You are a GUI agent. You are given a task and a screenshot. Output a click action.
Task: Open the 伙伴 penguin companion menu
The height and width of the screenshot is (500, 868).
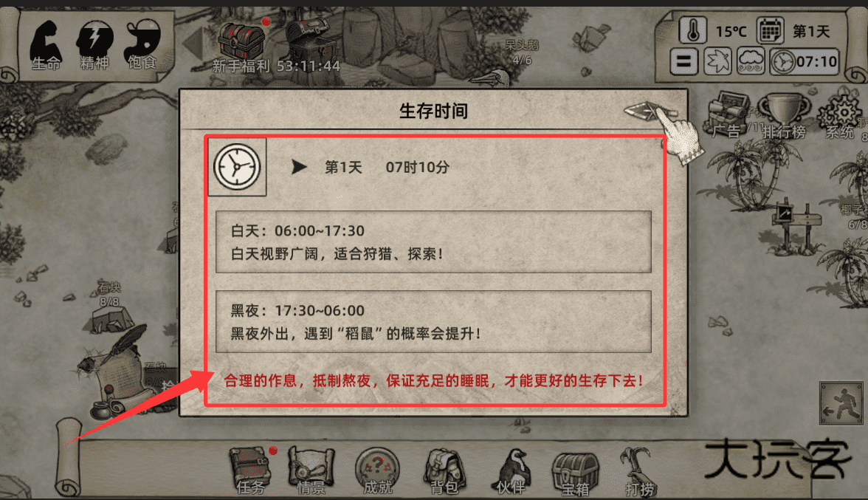click(x=512, y=471)
